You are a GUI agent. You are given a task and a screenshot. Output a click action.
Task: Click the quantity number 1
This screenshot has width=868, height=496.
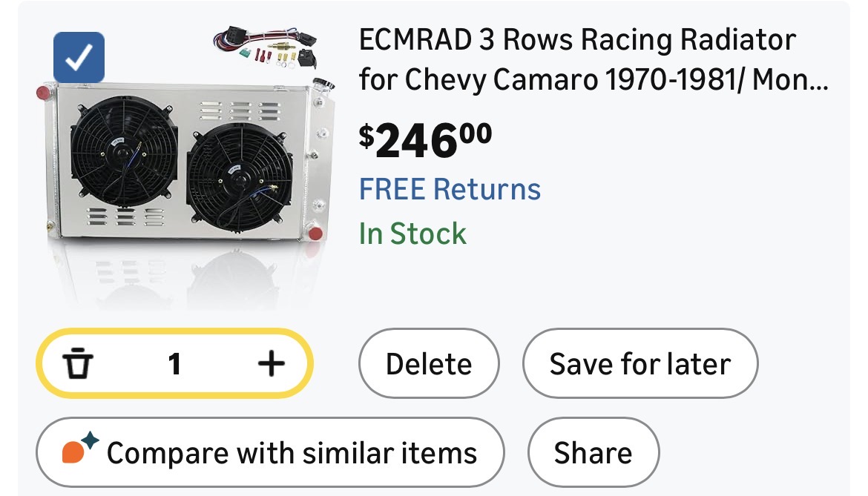tap(174, 364)
